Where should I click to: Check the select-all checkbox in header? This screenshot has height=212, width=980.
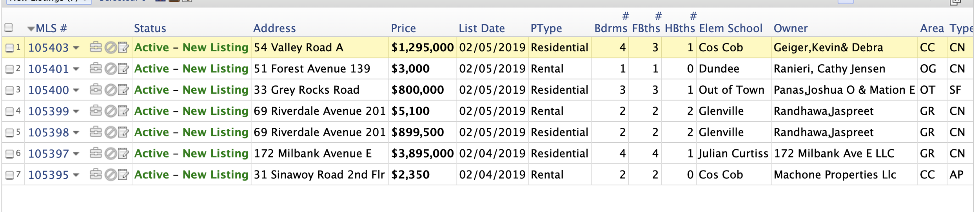[9, 27]
